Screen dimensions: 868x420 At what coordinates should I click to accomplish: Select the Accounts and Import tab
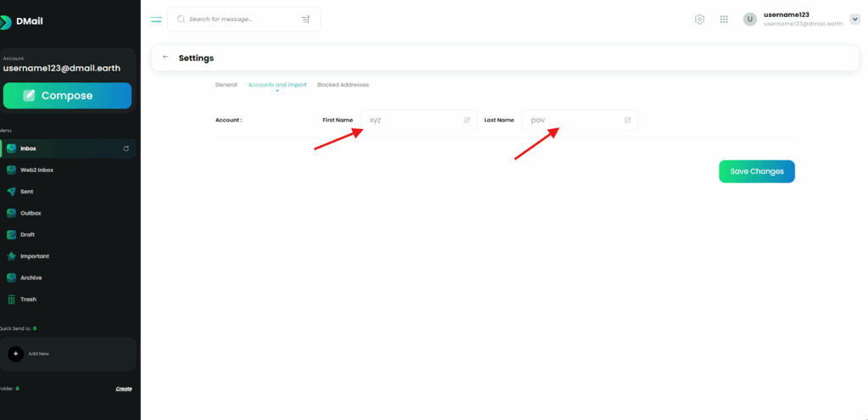[x=277, y=85]
